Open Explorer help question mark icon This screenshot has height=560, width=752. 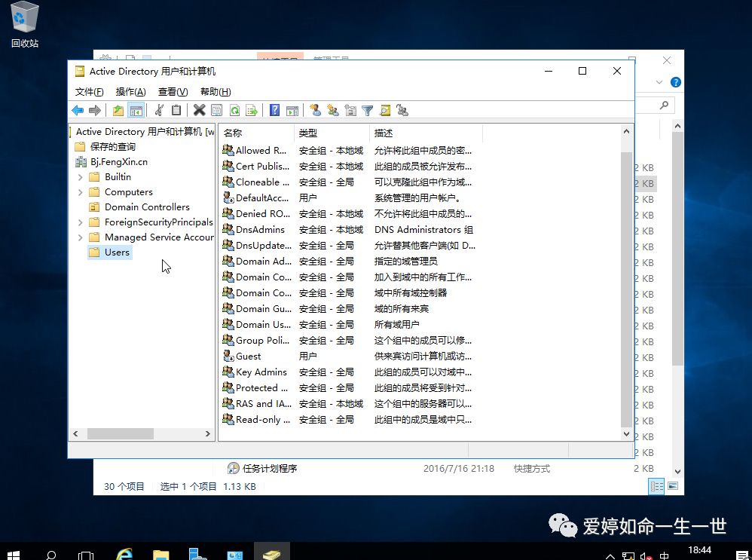tap(676, 82)
